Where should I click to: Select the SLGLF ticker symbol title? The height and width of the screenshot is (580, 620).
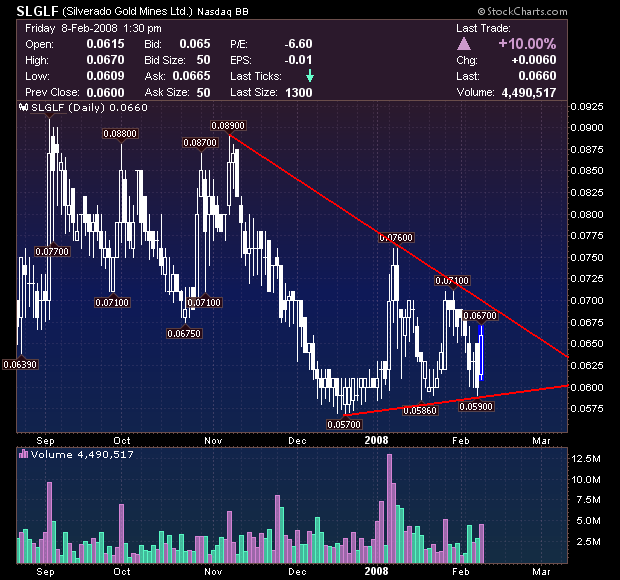[38, 11]
